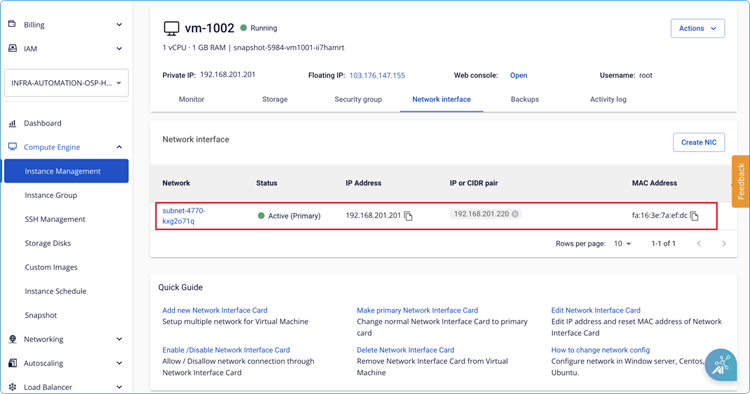Click the Autoscaling icon in sidebar
The height and width of the screenshot is (394, 750).
click(x=12, y=363)
